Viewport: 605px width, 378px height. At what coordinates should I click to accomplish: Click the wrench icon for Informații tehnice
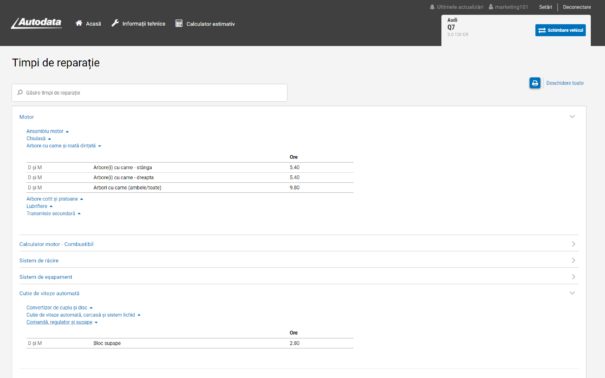(x=115, y=23)
